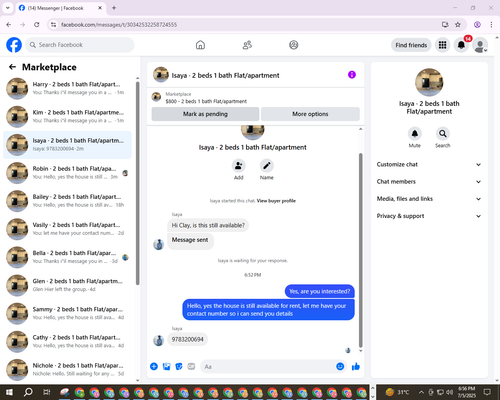Viewport: 500px width, 400px height.
Task: Go back using the Marketplace arrow
Action: point(12,67)
